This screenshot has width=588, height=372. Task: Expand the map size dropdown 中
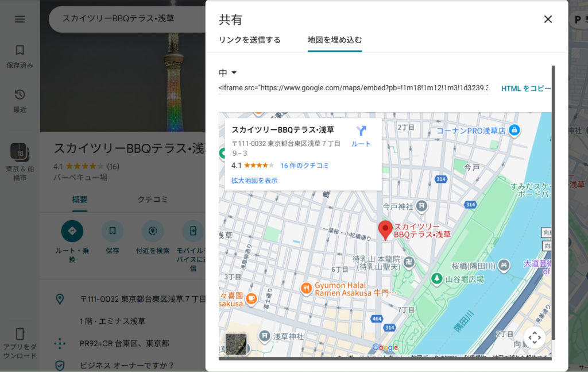pos(228,73)
